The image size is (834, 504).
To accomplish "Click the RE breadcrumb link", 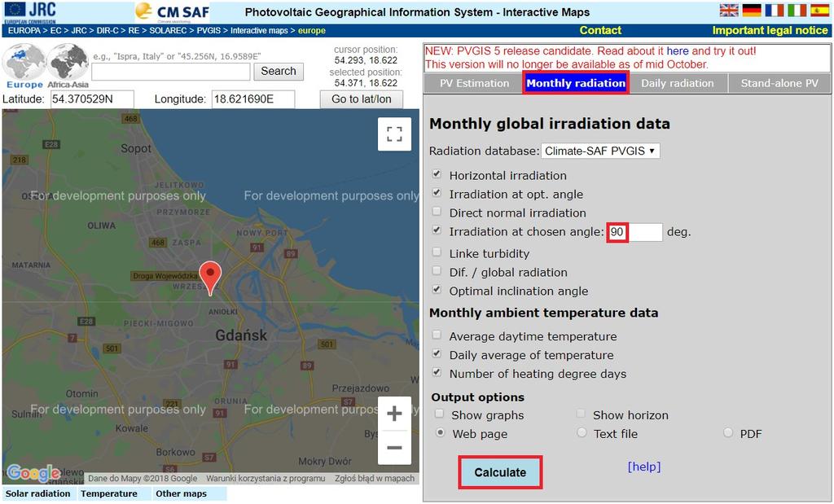I will [x=134, y=31].
